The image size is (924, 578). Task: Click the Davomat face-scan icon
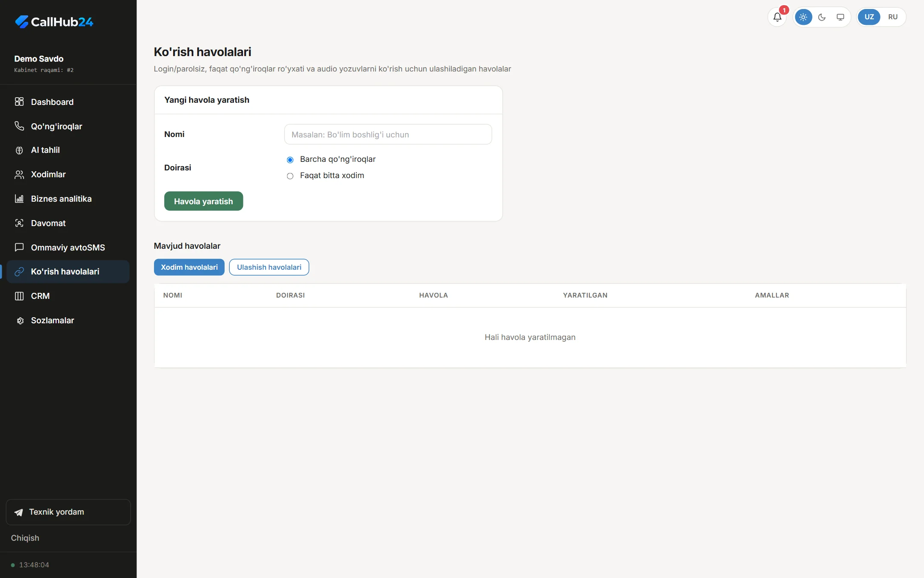pos(19,223)
